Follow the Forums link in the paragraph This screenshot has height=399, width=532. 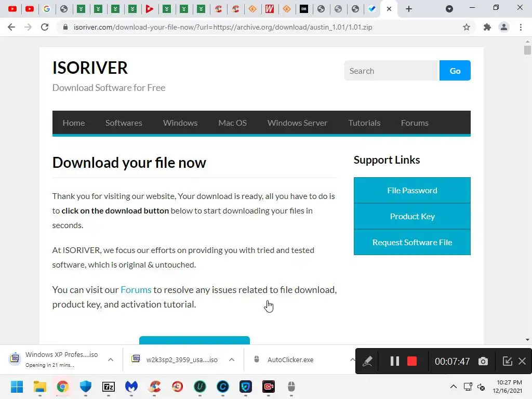click(x=136, y=290)
